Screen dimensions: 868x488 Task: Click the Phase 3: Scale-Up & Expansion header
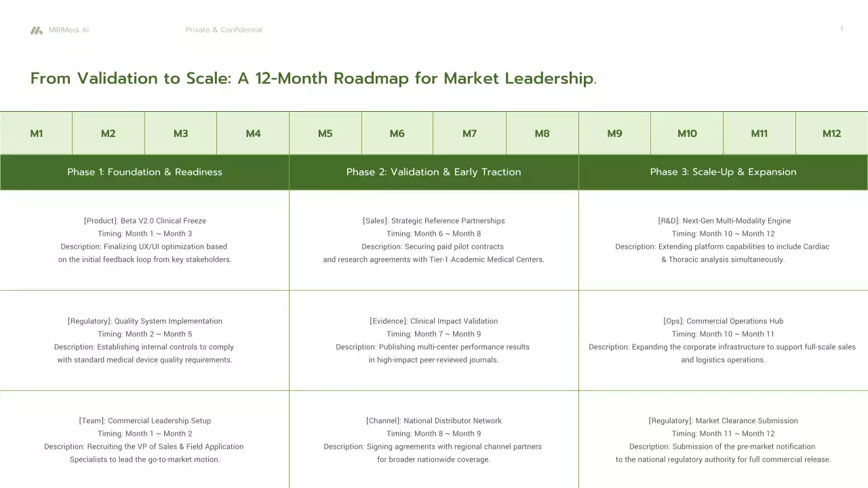point(723,172)
